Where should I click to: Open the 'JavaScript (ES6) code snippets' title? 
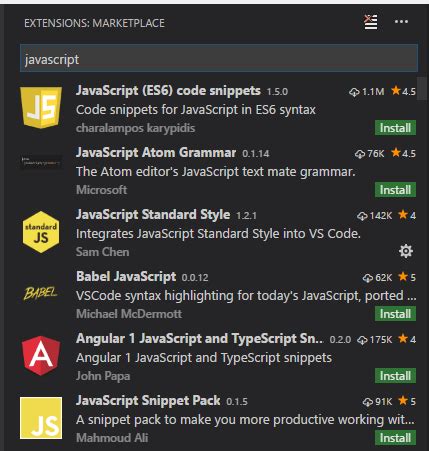tap(168, 91)
